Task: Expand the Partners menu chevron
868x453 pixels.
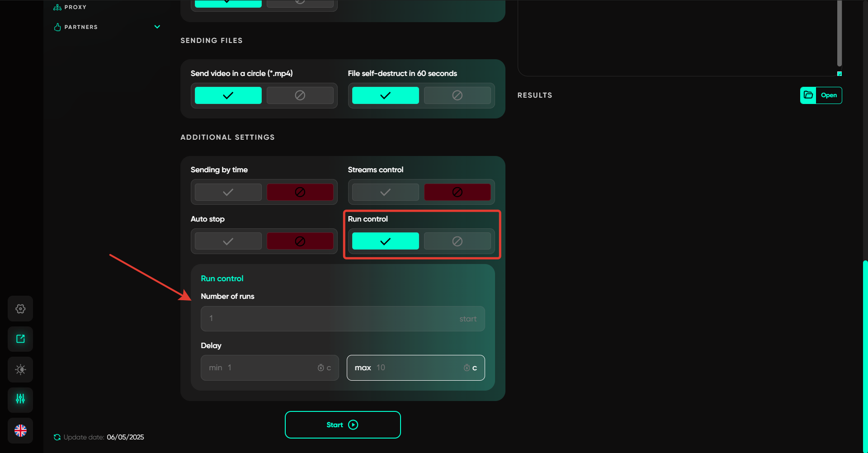Action: pyautogui.click(x=157, y=27)
